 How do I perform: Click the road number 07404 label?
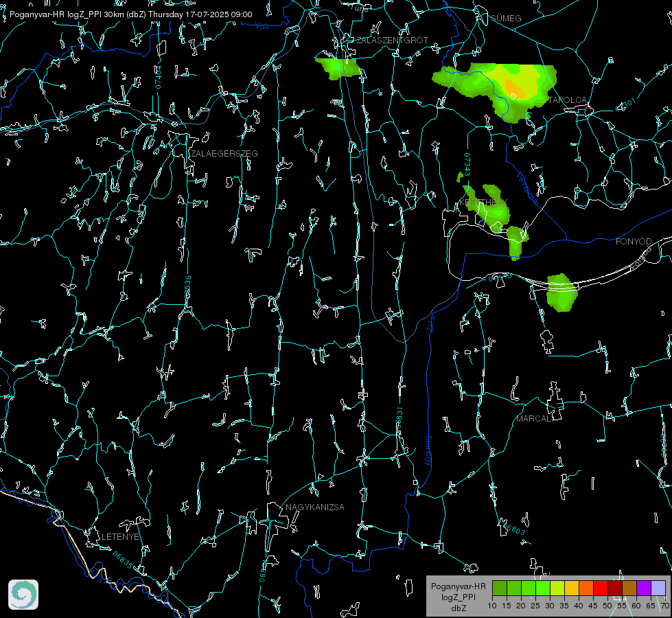159,77
